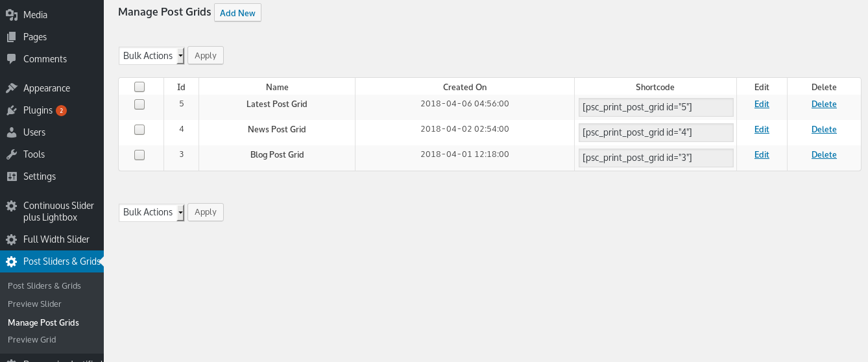Expand the bottom Bulk Actions dropdown
Screen dimensions: 868x362
152,212
